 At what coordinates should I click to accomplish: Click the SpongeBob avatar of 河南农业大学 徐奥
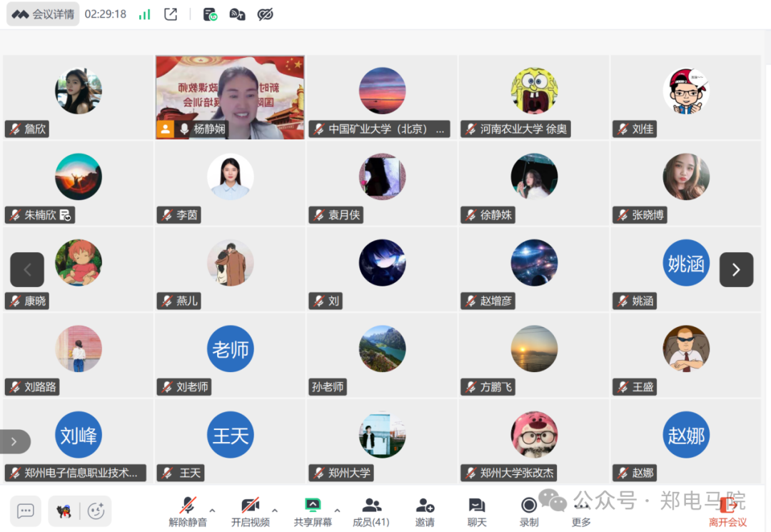pyautogui.click(x=534, y=91)
